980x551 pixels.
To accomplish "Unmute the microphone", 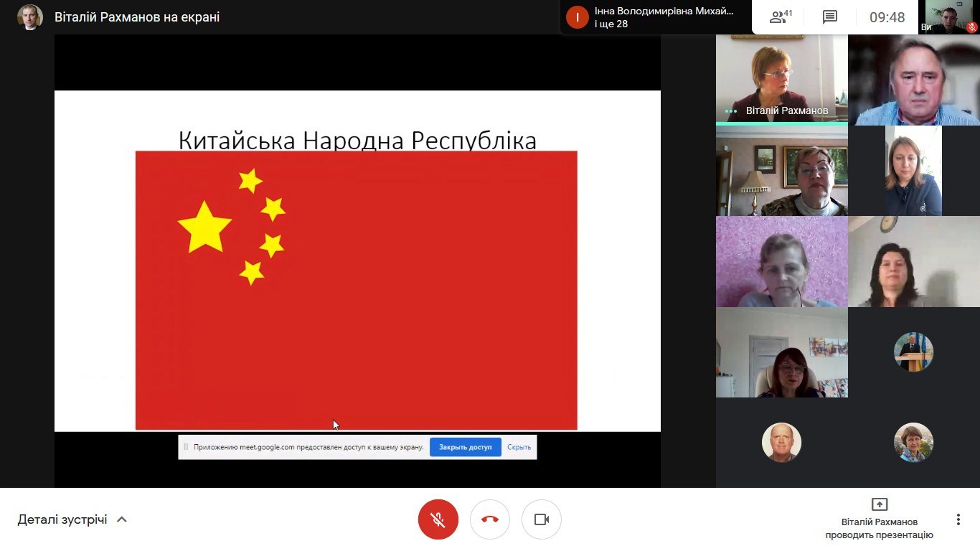I will click(x=438, y=519).
